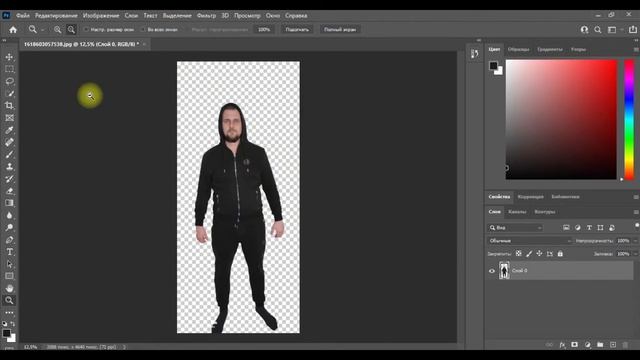This screenshot has height=360, width=640.
Task: Open the workspace switcher dropdown
Action: click(615, 30)
